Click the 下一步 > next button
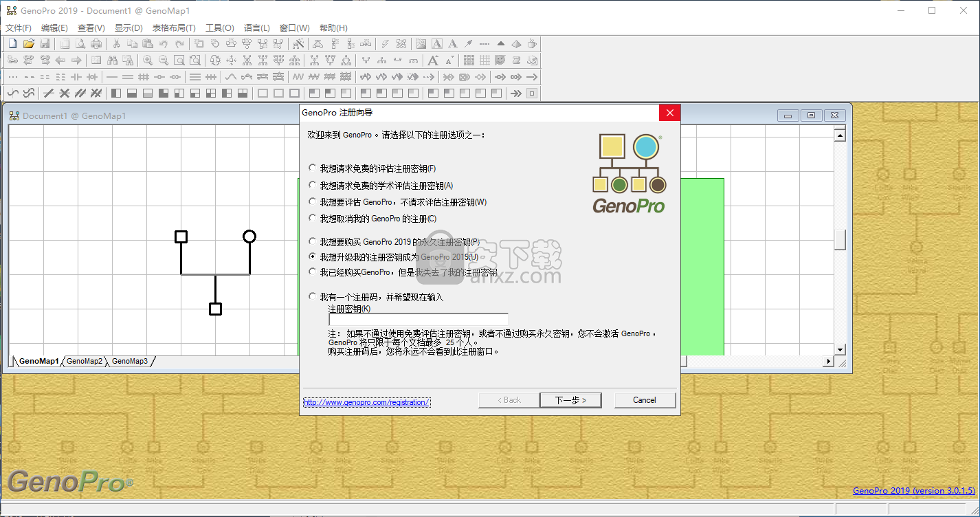This screenshot has width=980, height=517. coord(570,400)
